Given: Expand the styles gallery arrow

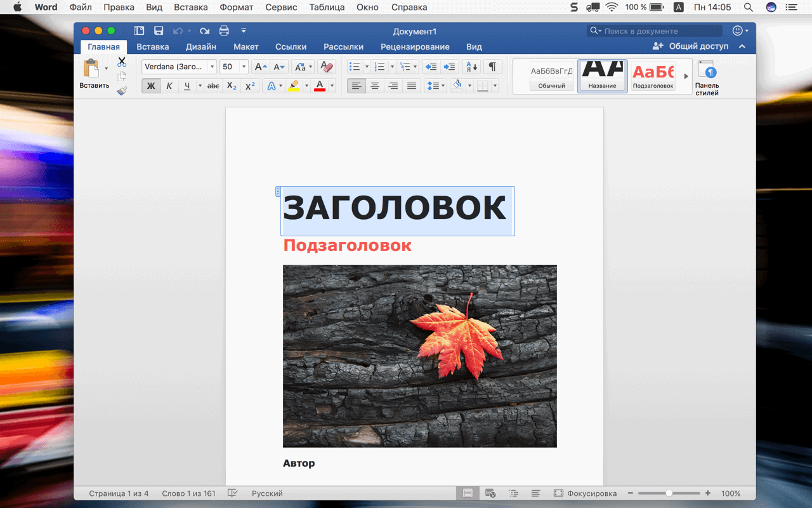Looking at the screenshot, I should tap(686, 76).
